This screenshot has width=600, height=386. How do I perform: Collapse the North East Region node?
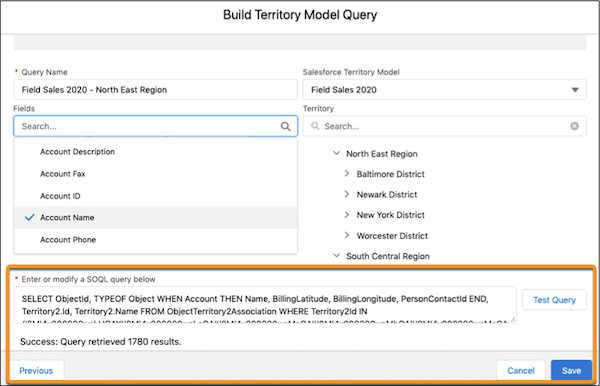336,153
